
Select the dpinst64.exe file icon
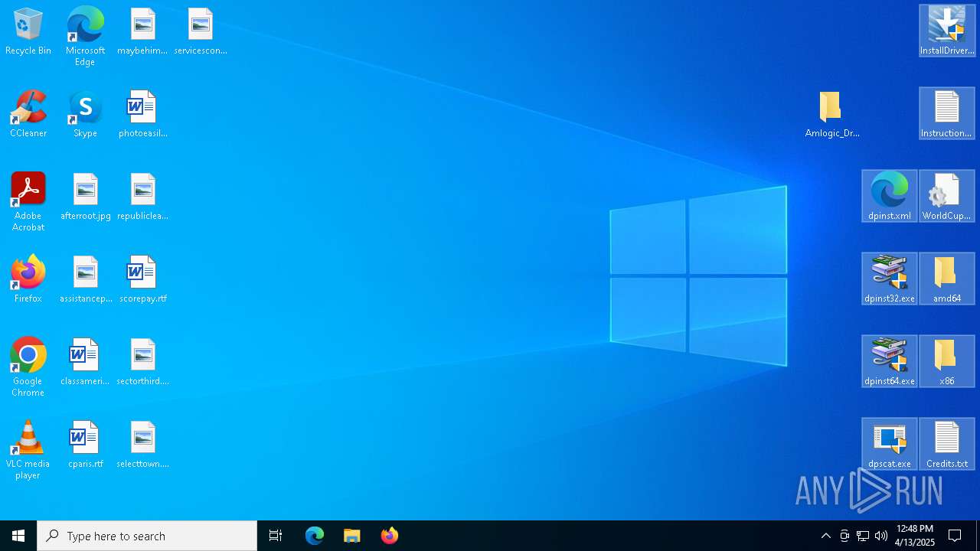890,361
